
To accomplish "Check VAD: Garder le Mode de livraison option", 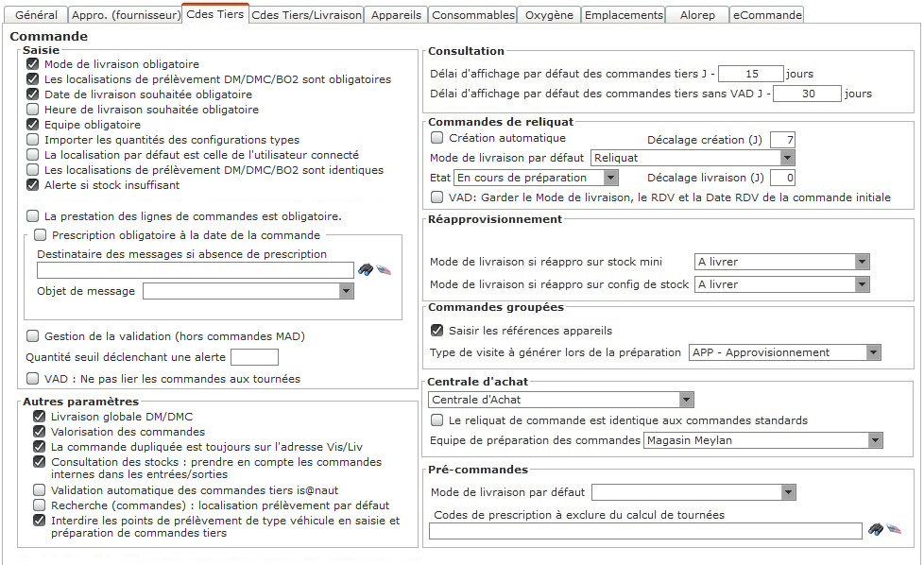I will tap(436, 197).
